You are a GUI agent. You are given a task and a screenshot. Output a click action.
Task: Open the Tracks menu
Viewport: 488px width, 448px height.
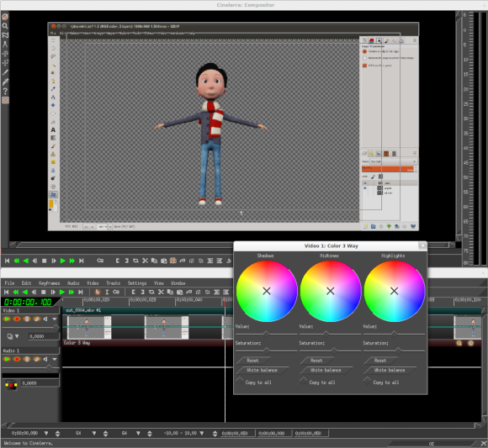113,283
